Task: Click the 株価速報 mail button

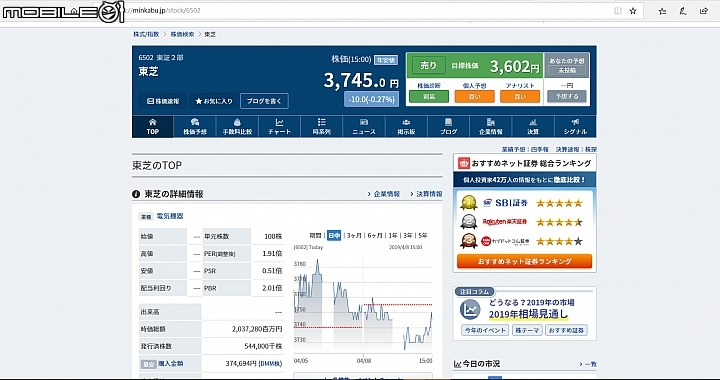Action: point(163,101)
